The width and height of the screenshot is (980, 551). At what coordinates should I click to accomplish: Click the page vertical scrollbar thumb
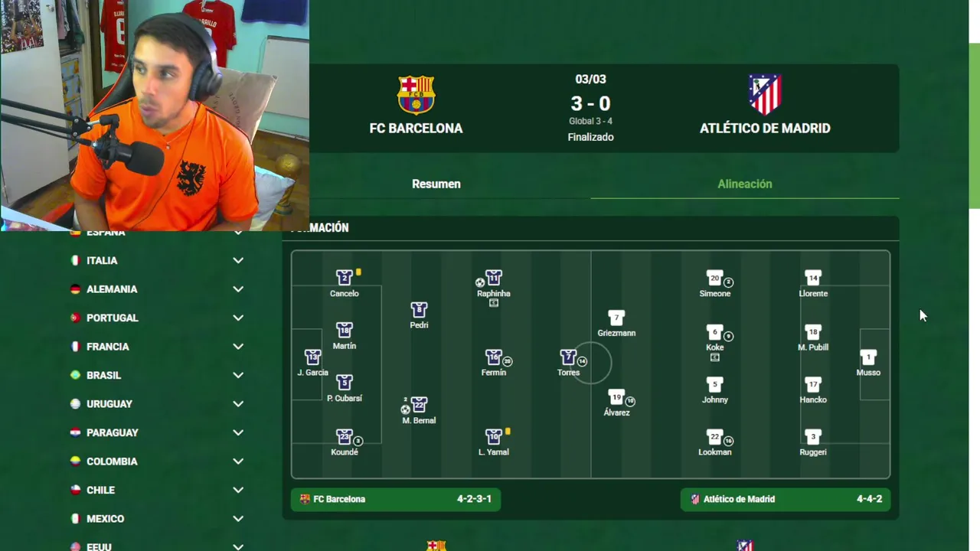[x=974, y=126]
